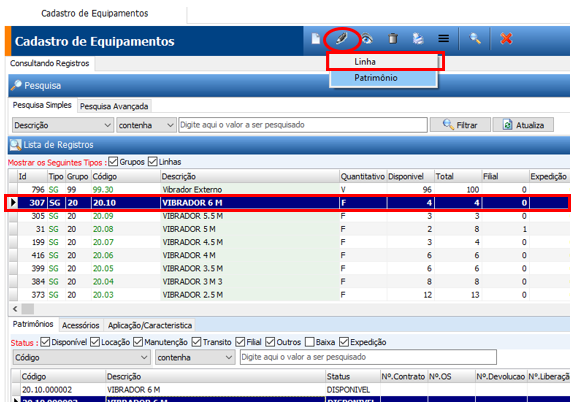Open the hamburger menu icon in toolbar
This screenshot has width=577, height=402.
444,38
